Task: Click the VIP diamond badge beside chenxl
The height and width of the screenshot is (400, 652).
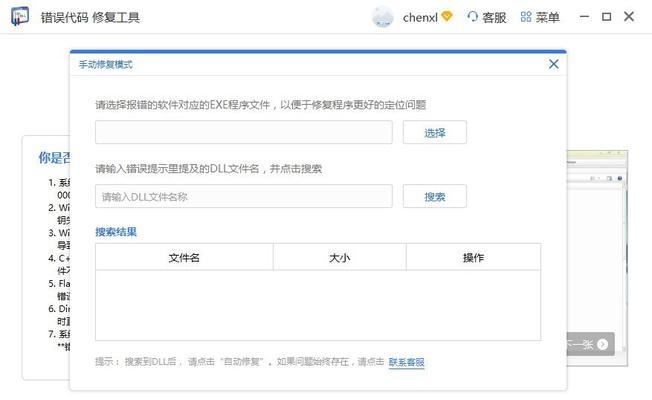Action: click(447, 17)
